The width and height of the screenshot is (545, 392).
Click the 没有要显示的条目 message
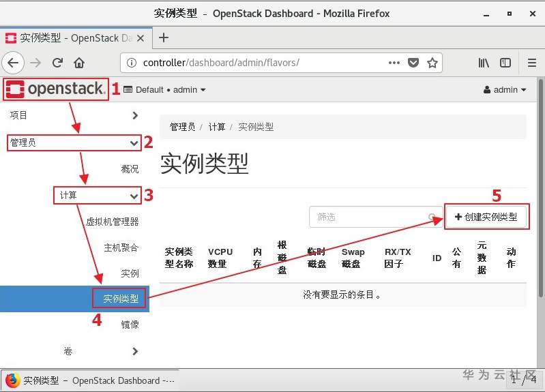[x=342, y=295]
